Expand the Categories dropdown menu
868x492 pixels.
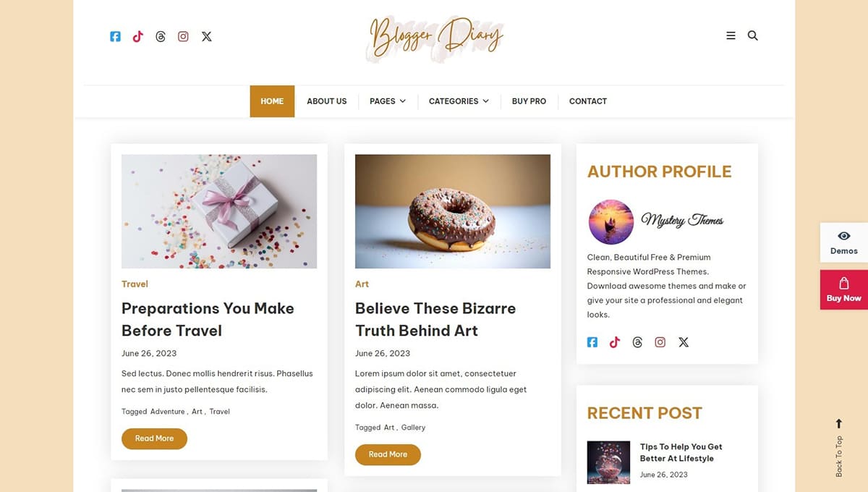click(459, 101)
